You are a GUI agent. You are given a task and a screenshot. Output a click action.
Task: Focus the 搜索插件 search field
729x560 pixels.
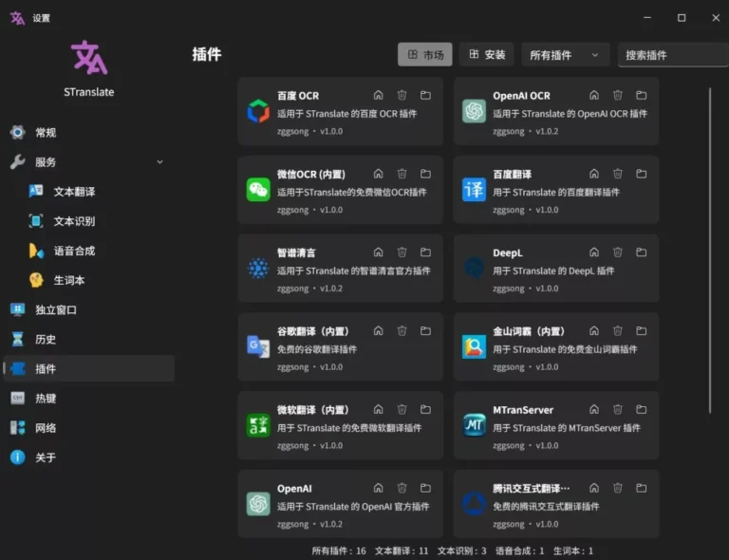click(673, 55)
